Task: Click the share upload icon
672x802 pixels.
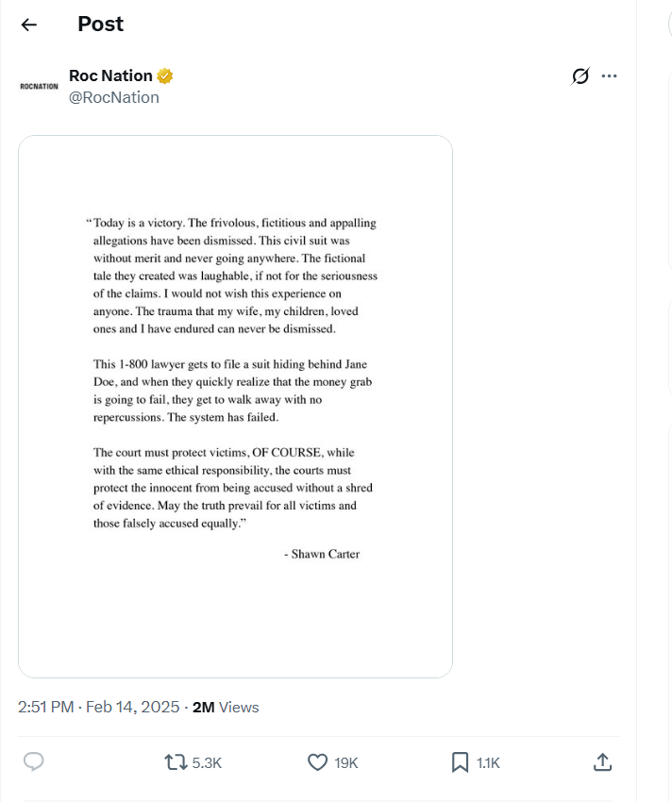Action: pos(603,761)
